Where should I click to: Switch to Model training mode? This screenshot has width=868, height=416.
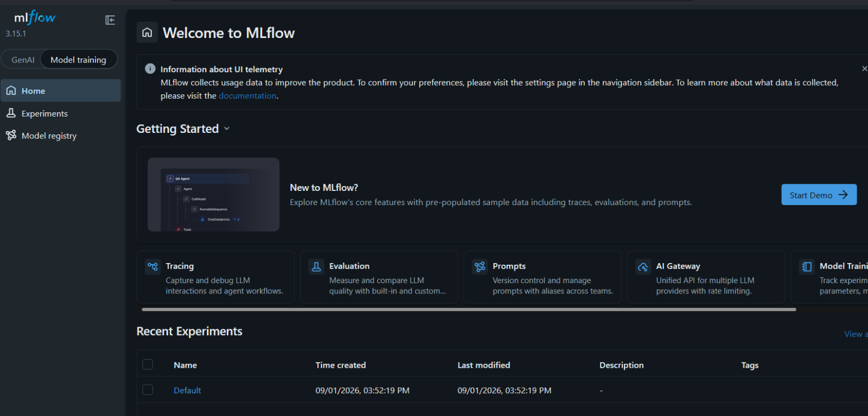78,60
